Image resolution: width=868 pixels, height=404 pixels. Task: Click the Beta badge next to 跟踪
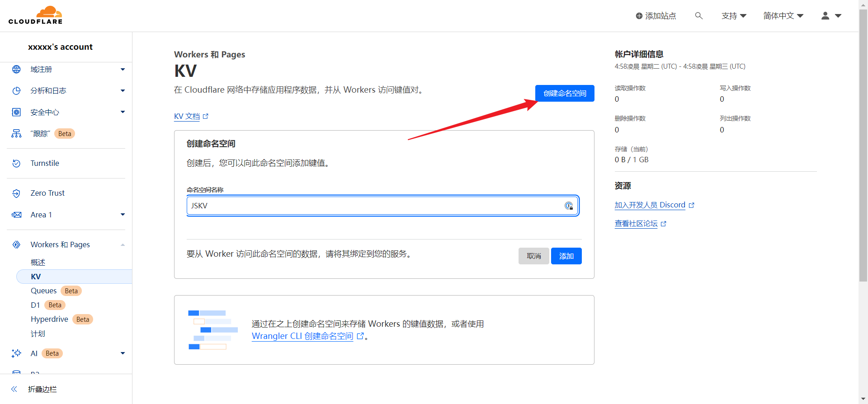click(x=65, y=134)
